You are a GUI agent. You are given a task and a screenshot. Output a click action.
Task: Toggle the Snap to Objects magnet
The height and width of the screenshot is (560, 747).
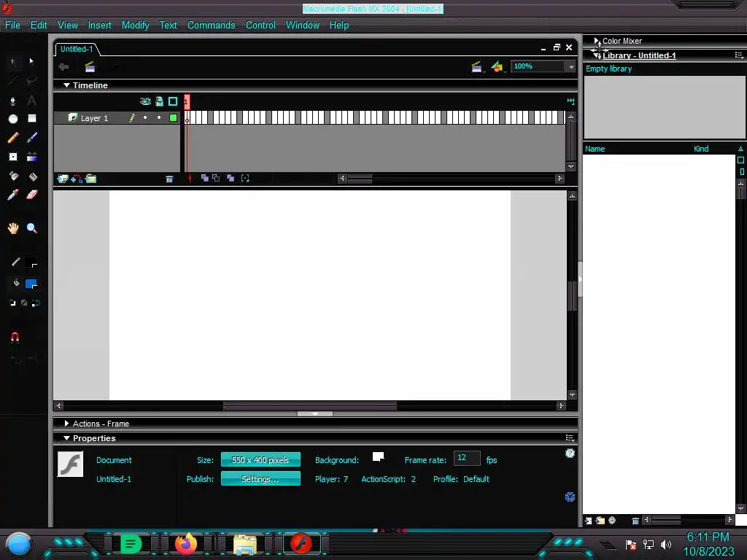point(15,338)
